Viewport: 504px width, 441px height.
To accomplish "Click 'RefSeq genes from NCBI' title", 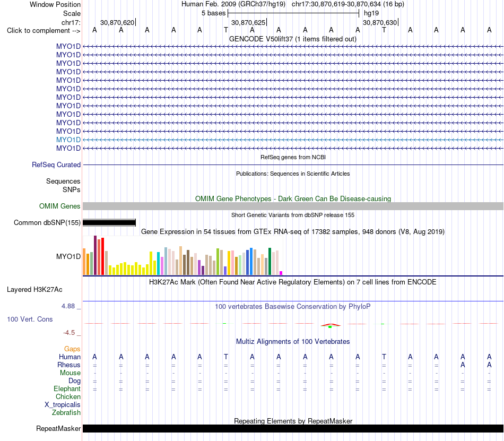I will [293, 157].
